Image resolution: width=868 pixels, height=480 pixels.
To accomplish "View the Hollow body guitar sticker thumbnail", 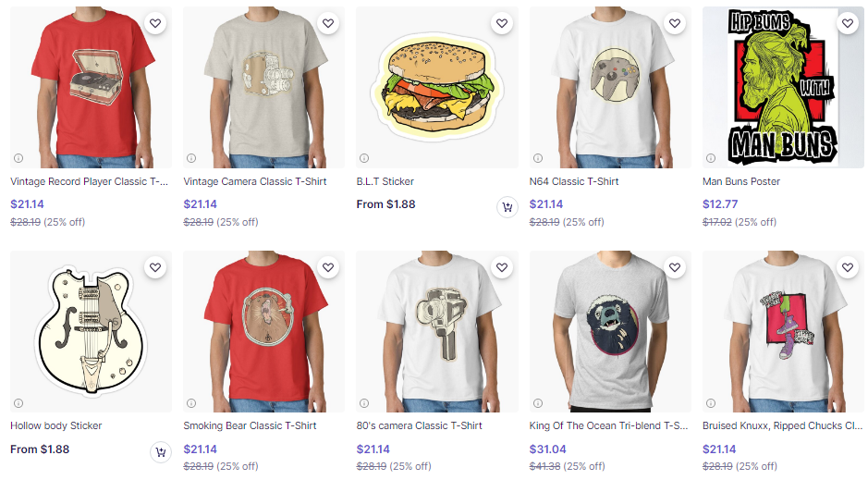I will [x=91, y=332].
